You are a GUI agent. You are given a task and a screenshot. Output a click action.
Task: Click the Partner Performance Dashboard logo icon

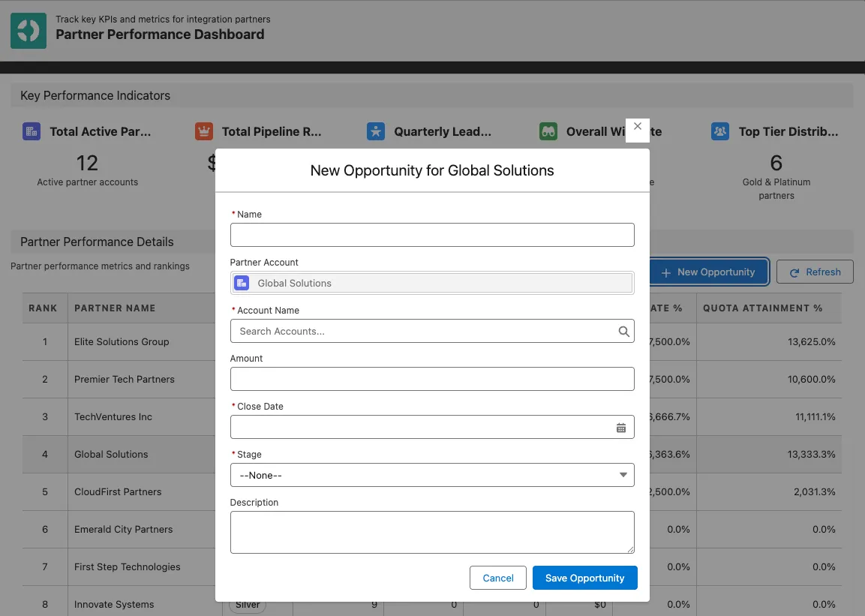click(29, 30)
